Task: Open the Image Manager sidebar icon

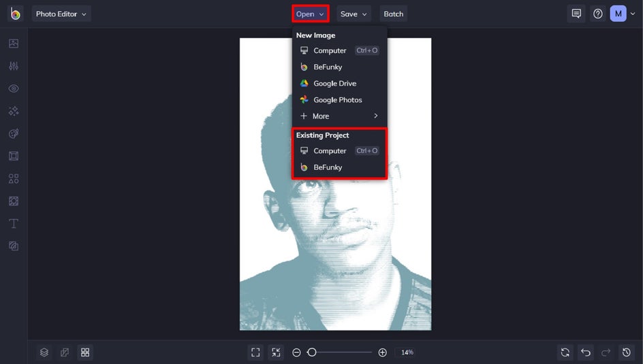Action: (14, 44)
